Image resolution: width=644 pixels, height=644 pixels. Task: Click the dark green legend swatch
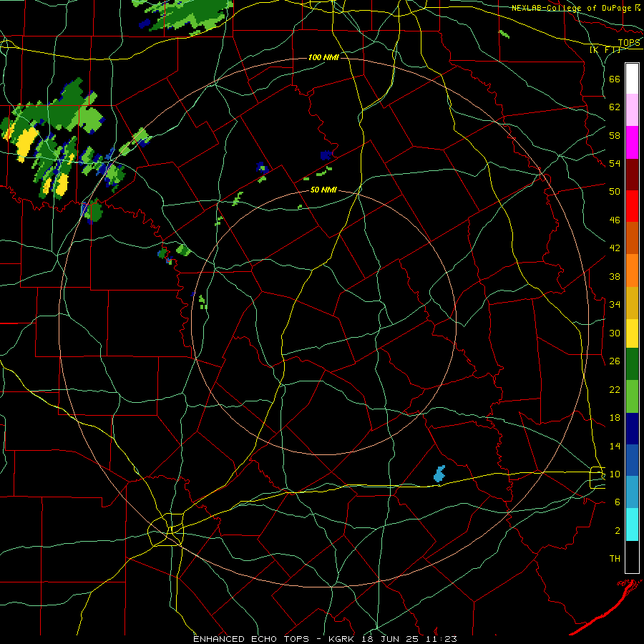(632, 364)
